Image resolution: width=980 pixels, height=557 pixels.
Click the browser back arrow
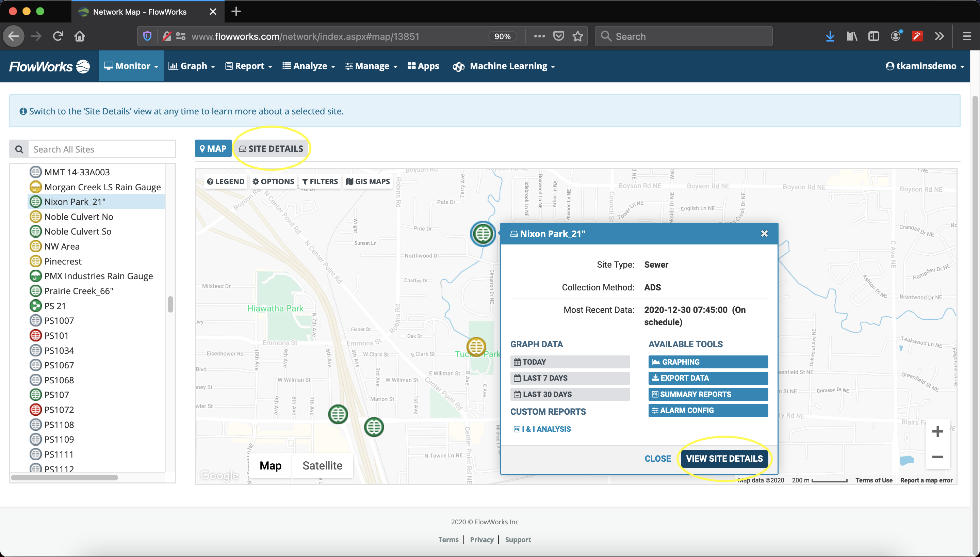pyautogui.click(x=14, y=36)
